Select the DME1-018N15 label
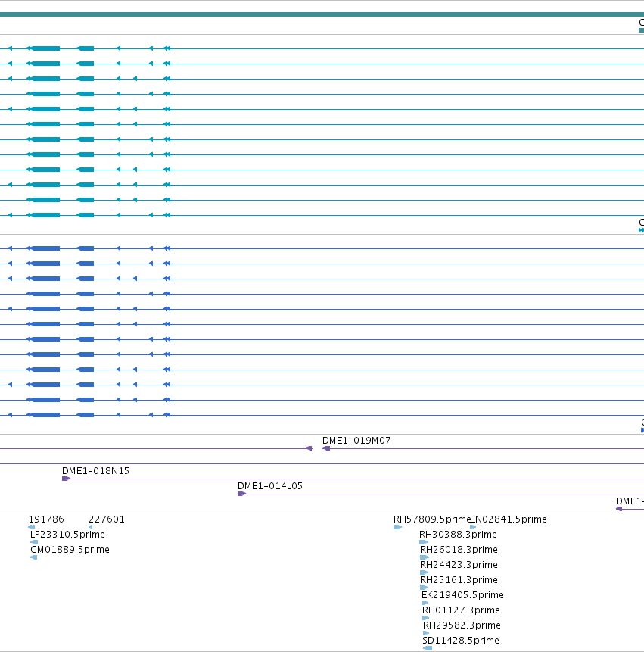The height and width of the screenshot is (652, 644). click(95, 471)
